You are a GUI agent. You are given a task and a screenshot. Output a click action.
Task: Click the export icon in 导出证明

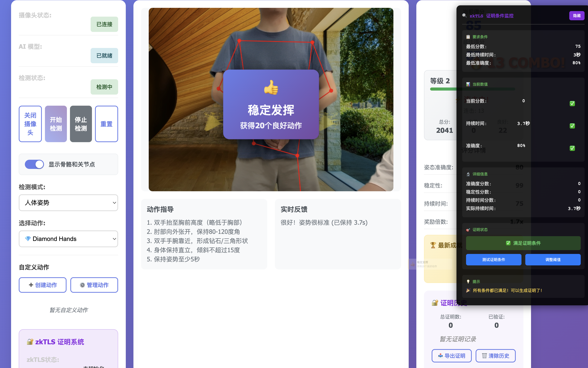coord(440,356)
